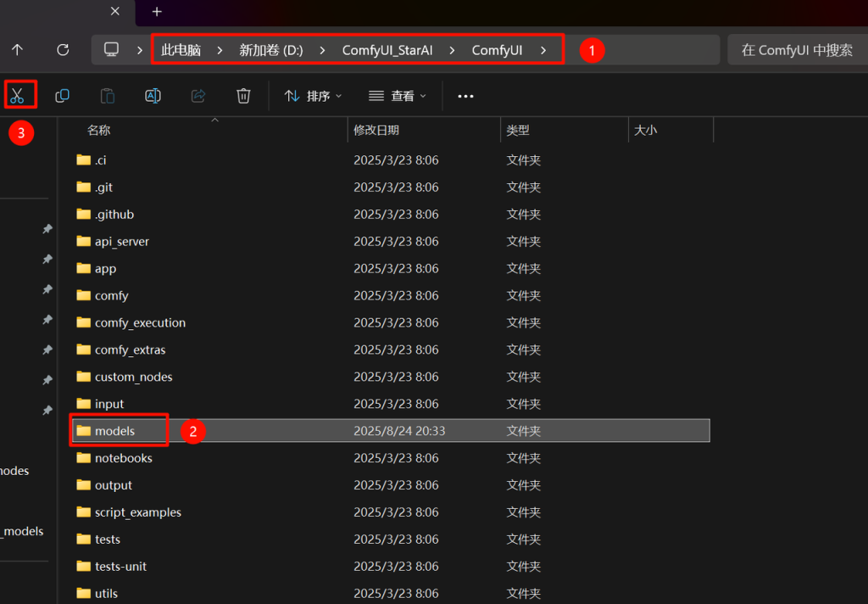Screen dimensions: 868x604
Task: Click 新加卷 (D:) breadcrumb segment
Action: pyautogui.click(x=270, y=50)
